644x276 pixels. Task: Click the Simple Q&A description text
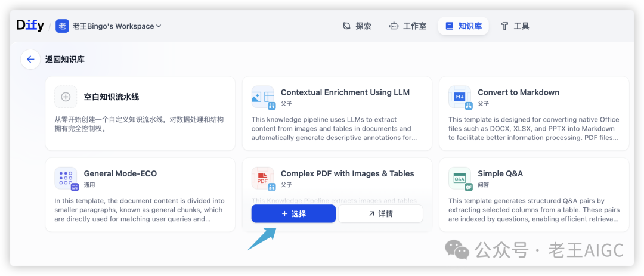(534, 210)
